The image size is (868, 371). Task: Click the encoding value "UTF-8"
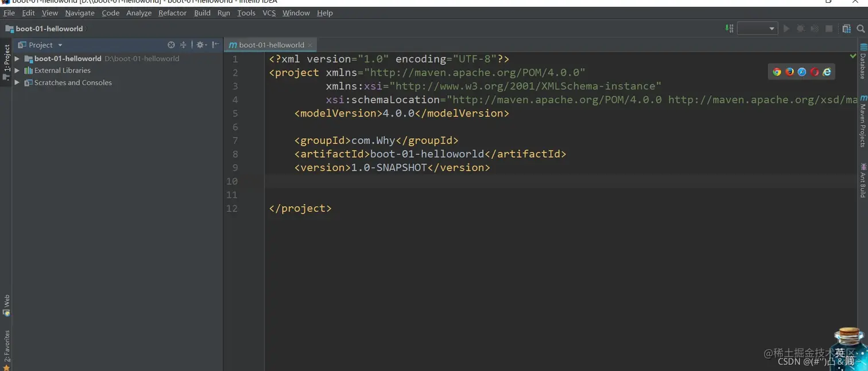(475, 59)
